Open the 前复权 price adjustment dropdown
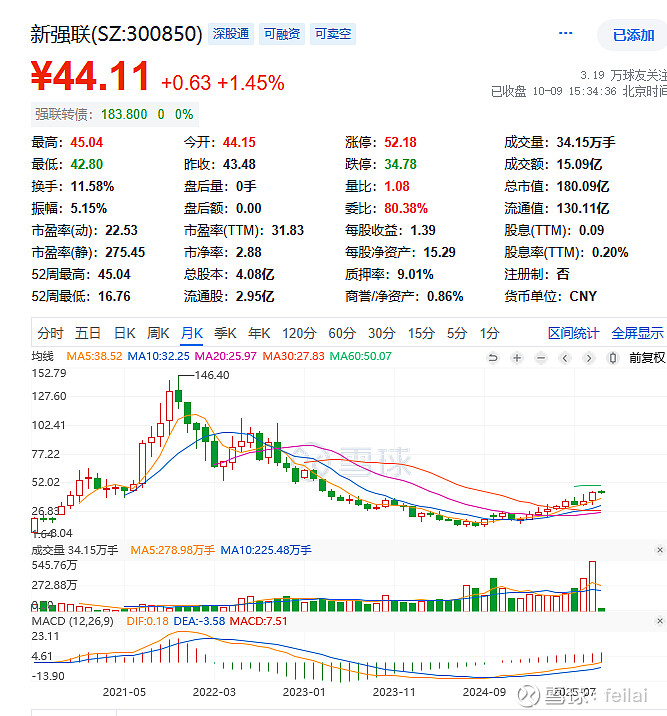Image resolution: width=667 pixels, height=716 pixels. (x=647, y=358)
